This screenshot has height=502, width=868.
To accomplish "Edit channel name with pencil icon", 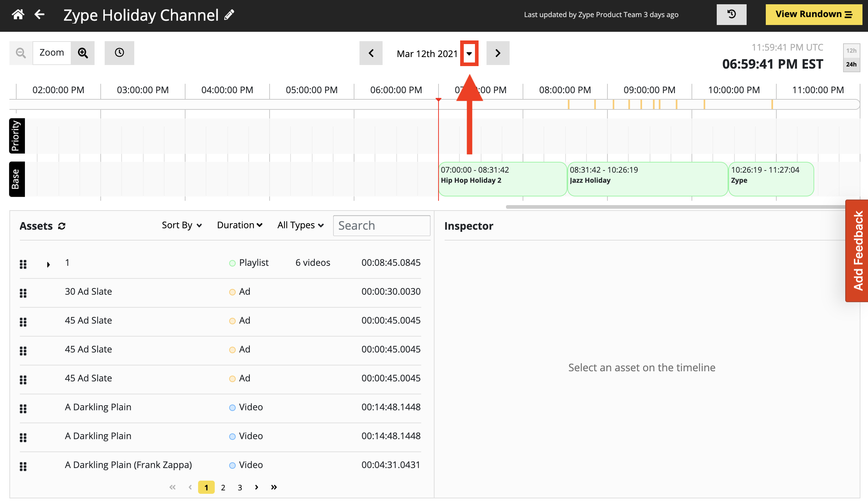I will tap(229, 15).
